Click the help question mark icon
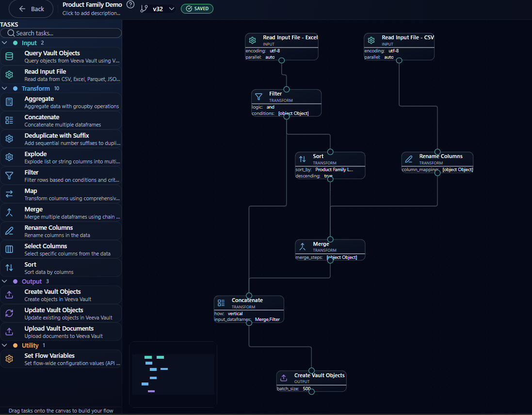This screenshot has width=532, height=415. pyautogui.click(x=130, y=5)
